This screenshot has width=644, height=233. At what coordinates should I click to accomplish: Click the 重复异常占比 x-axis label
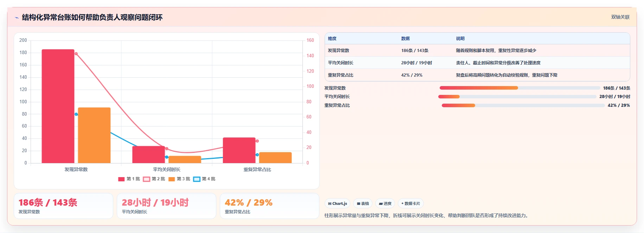point(257,169)
